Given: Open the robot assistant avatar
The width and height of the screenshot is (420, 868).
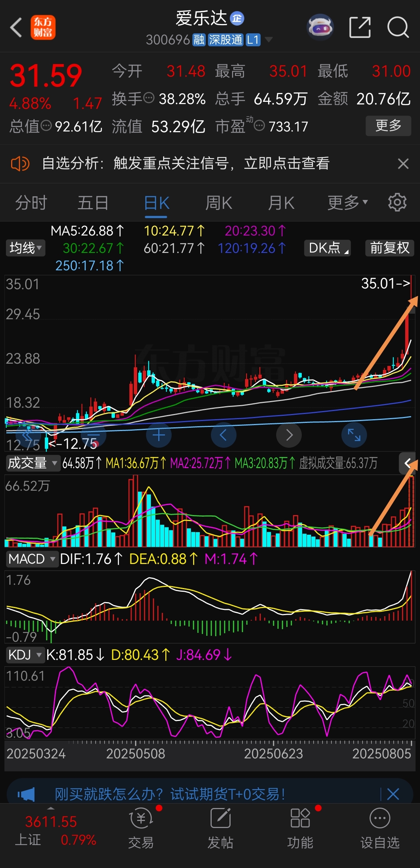Looking at the screenshot, I should [320, 27].
